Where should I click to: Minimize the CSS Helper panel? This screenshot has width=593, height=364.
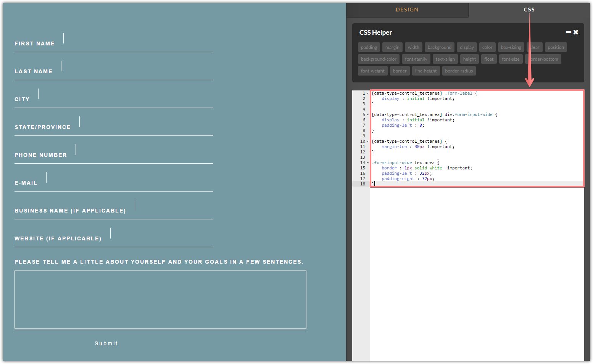pos(568,32)
